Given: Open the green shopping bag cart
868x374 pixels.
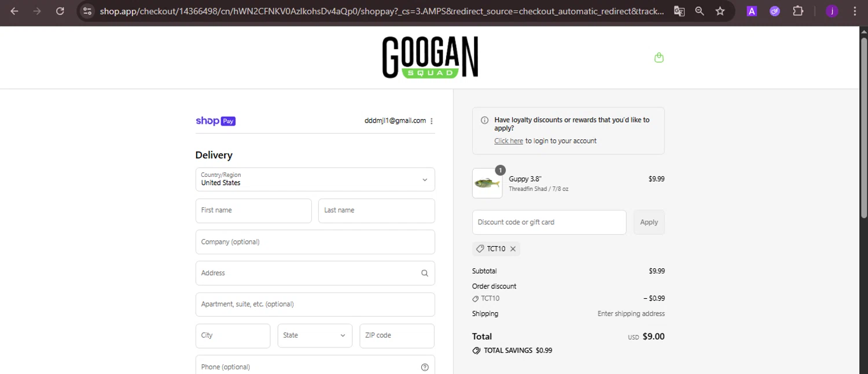Looking at the screenshot, I should click(x=659, y=57).
